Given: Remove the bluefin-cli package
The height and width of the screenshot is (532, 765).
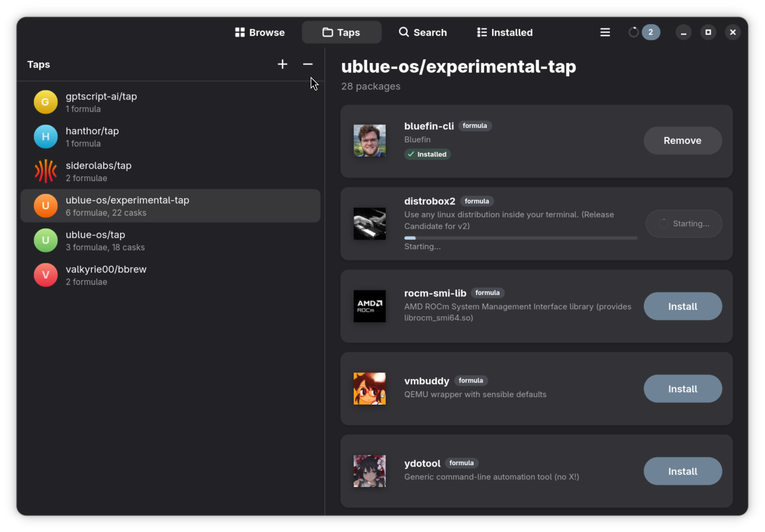Looking at the screenshot, I should click(x=683, y=141).
